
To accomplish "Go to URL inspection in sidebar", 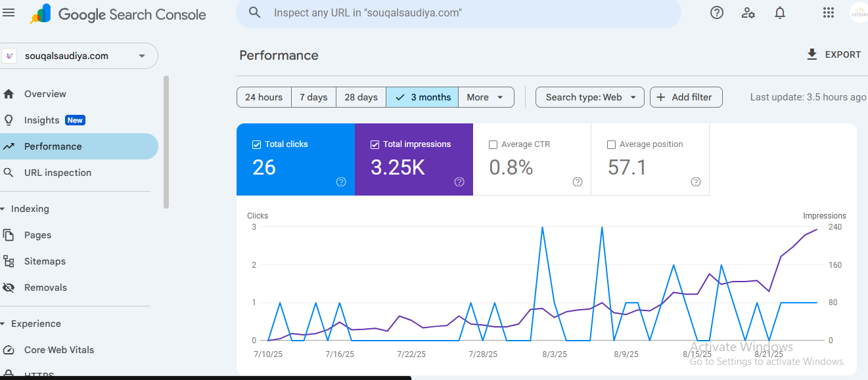I will click(58, 173).
